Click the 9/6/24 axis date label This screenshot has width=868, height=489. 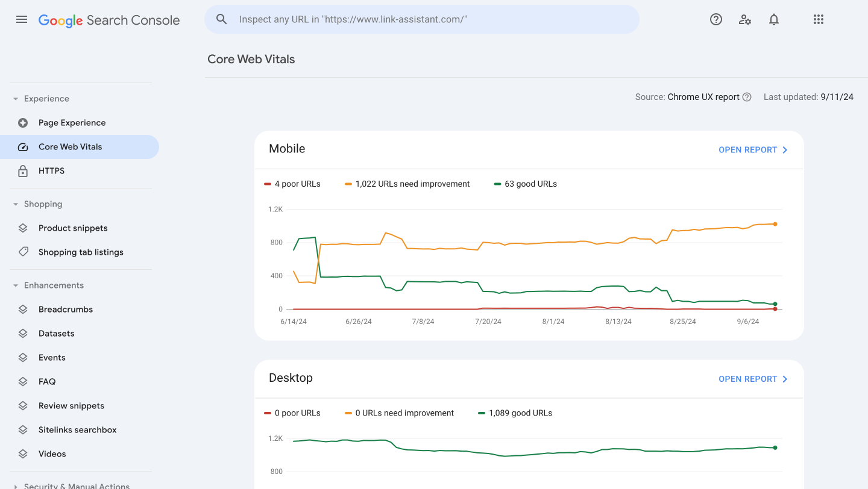click(748, 322)
